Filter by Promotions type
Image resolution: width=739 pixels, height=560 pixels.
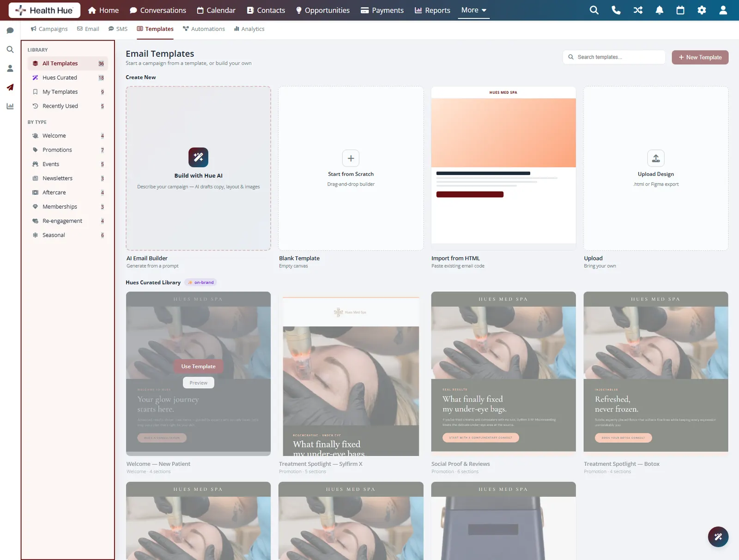tap(68, 150)
